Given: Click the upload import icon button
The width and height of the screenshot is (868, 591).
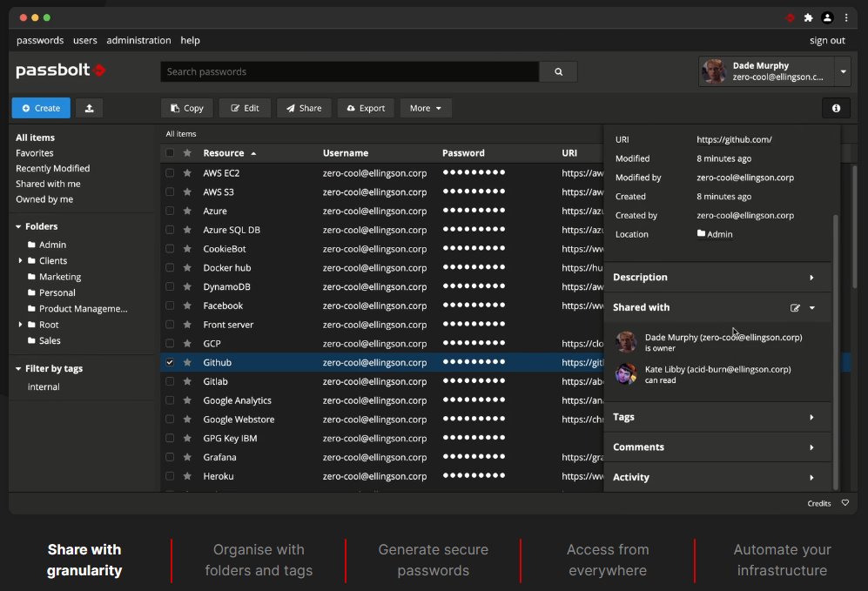Looking at the screenshot, I should [x=89, y=108].
